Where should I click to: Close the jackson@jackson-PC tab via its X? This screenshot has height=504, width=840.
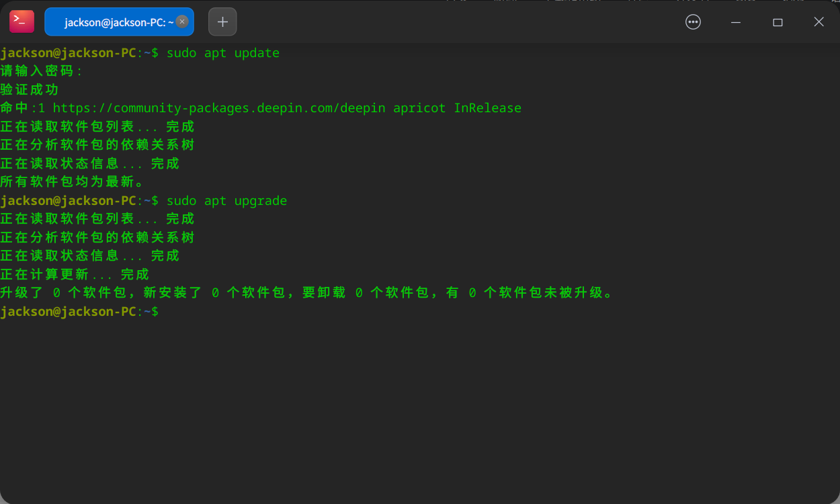(182, 21)
